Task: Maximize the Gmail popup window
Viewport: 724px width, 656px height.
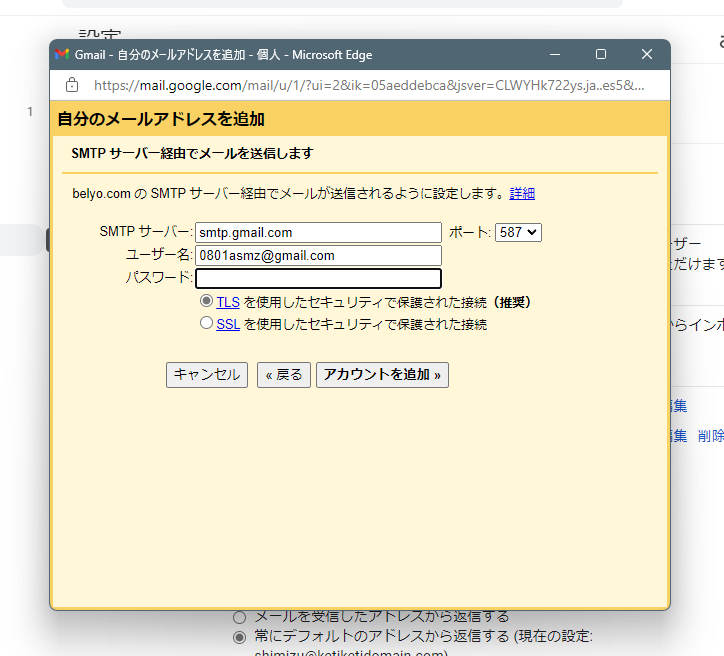Action: click(601, 54)
